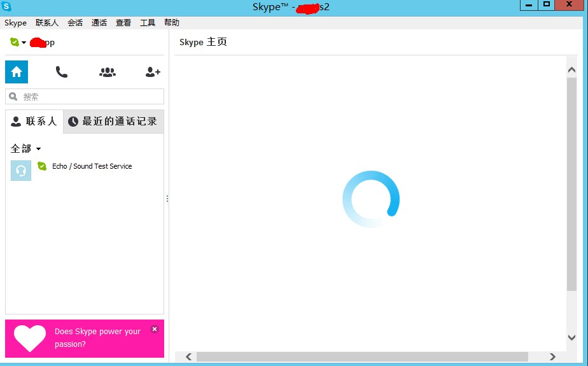Minimize the Skype window

529,5
